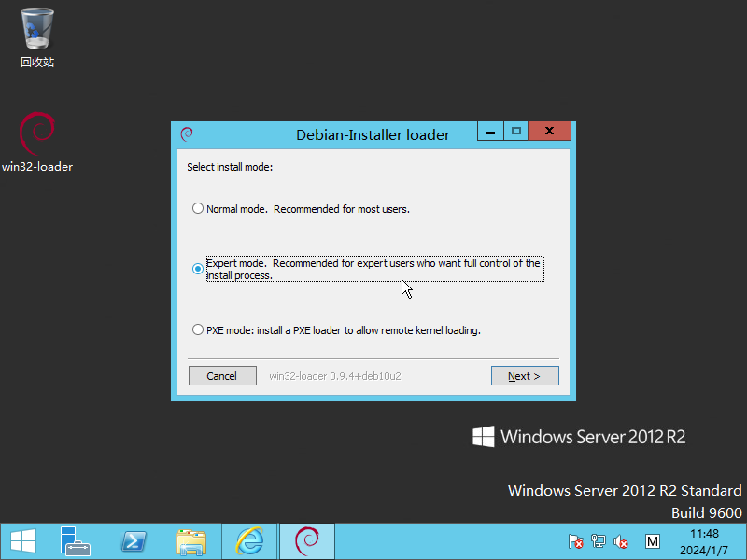This screenshot has height=560, width=747.
Task: Maximize the Debian-Installer loader window
Action: 516,132
